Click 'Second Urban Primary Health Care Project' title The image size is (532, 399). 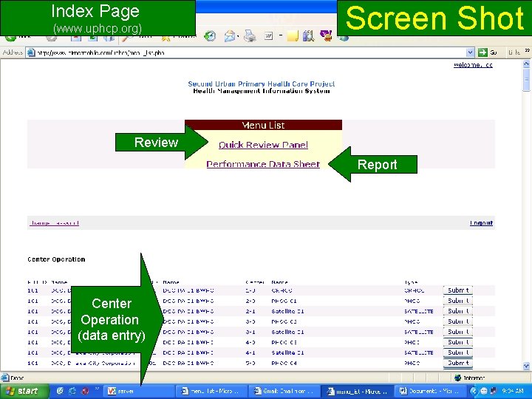[262, 83]
